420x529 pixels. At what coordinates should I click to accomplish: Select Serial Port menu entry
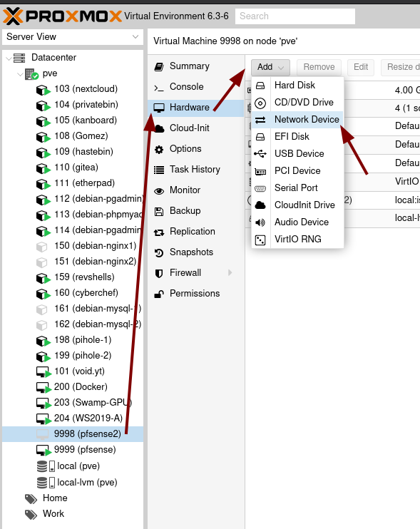tap(297, 188)
